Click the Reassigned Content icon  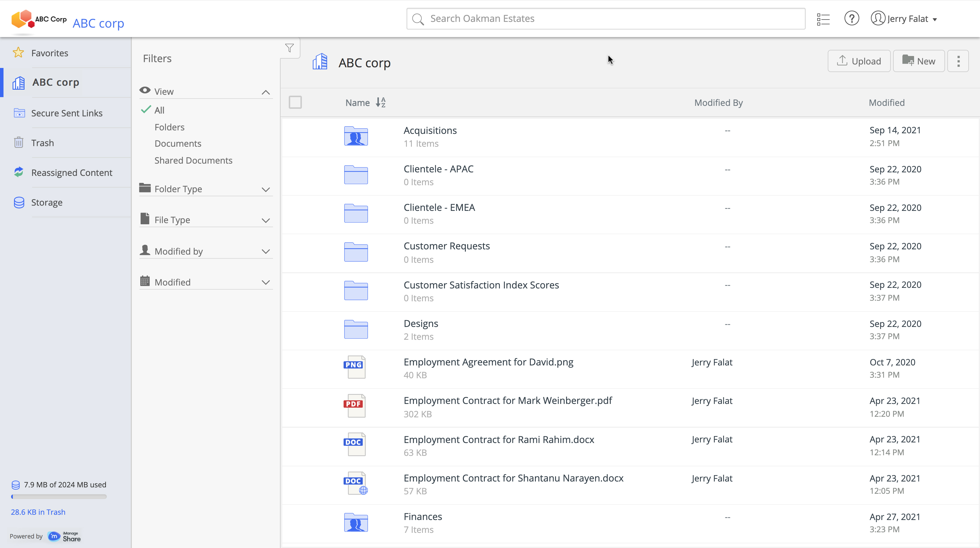(18, 172)
